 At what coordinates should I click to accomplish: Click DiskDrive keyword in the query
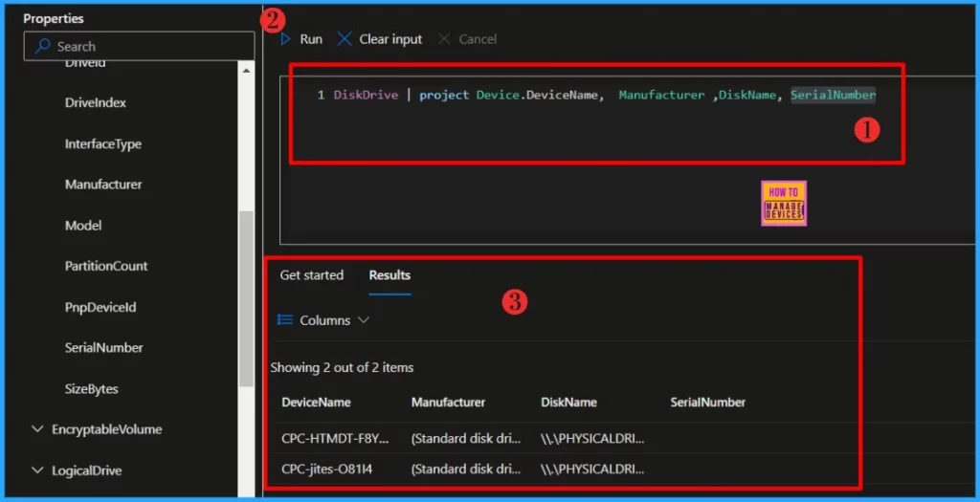coord(366,95)
